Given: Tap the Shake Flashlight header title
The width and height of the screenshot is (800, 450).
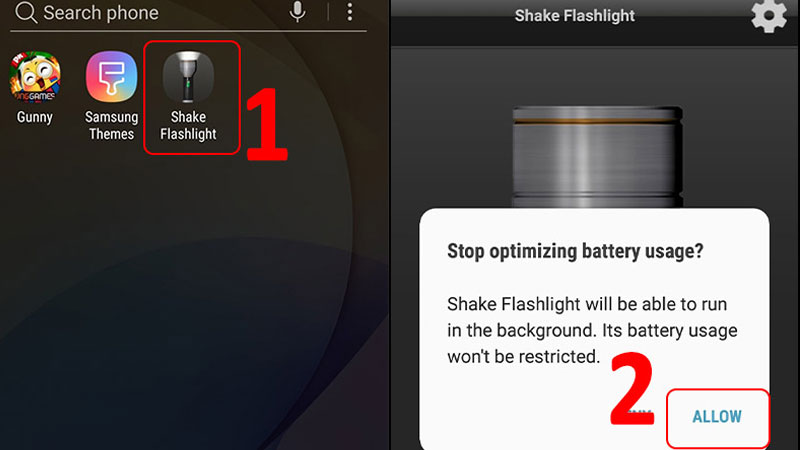Looking at the screenshot, I should (x=574, y=16).
